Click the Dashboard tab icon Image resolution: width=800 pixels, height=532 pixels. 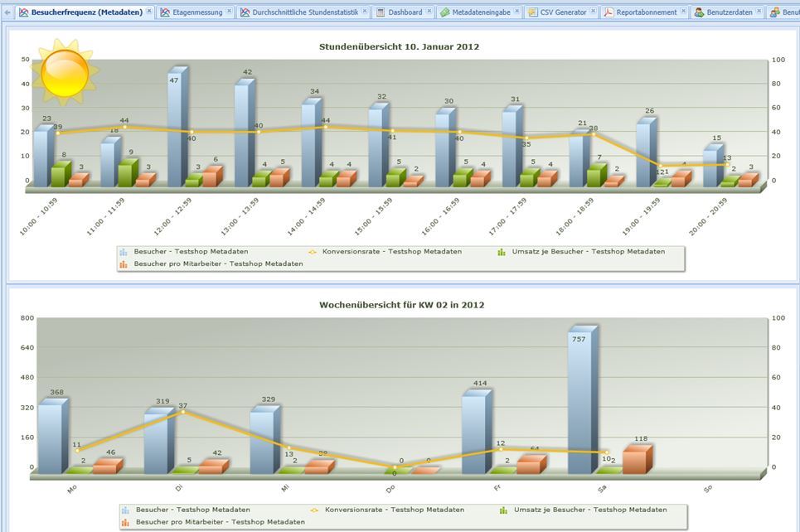pos(381,12)
